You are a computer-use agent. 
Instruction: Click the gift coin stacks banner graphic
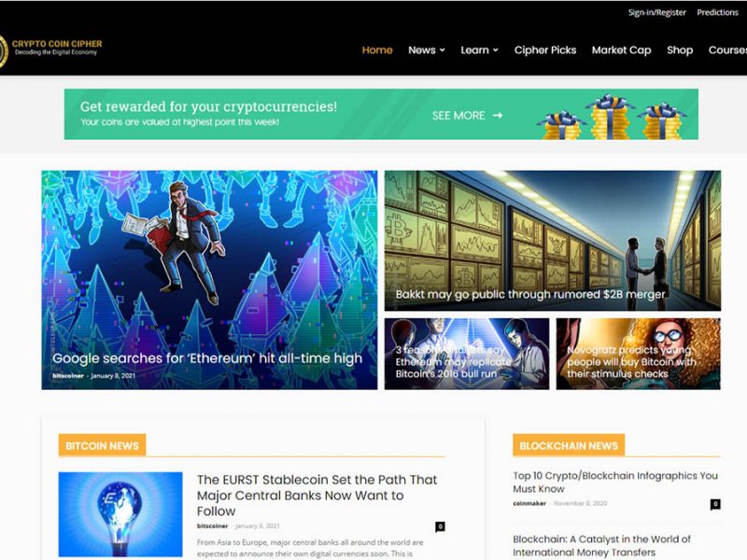click(613, 118)
